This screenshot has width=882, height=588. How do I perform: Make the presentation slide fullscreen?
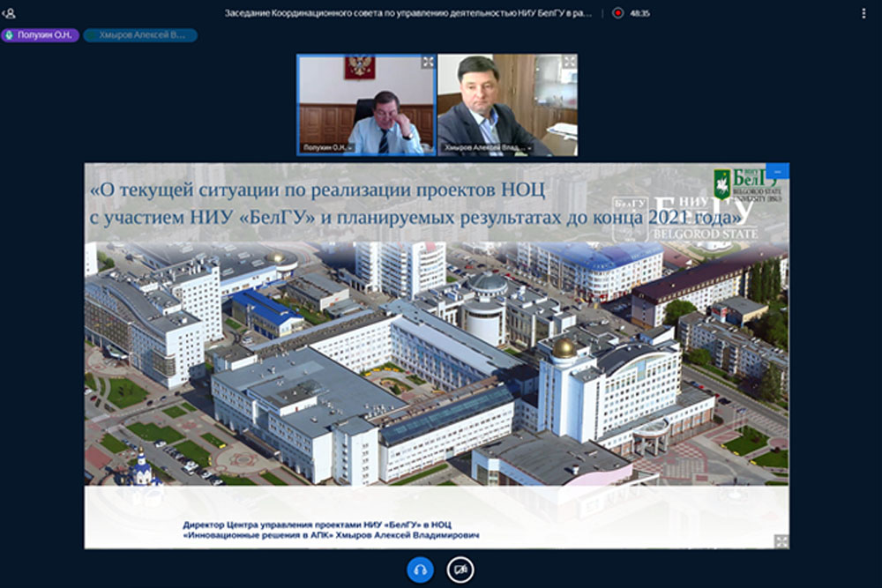coord(780,540)
